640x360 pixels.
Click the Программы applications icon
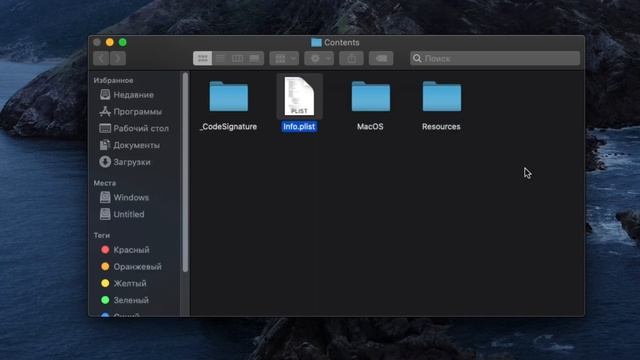(105, 111)
